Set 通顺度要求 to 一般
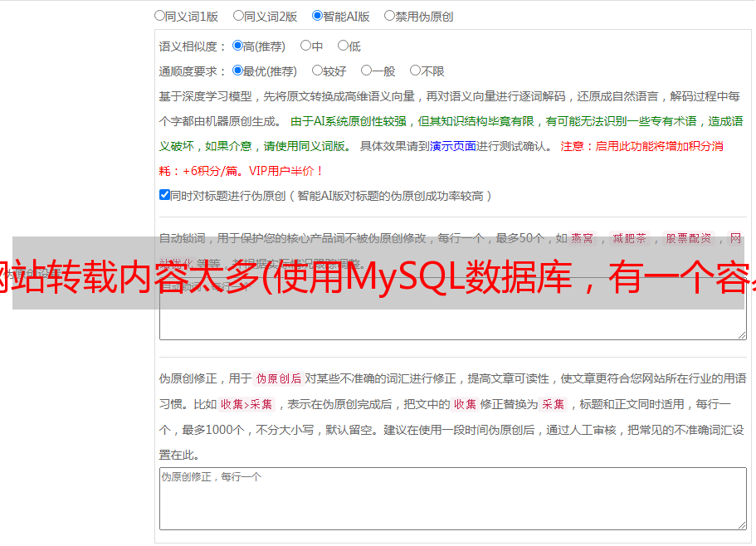This screenshot has height=546, width=756. (x=367, y=71)
